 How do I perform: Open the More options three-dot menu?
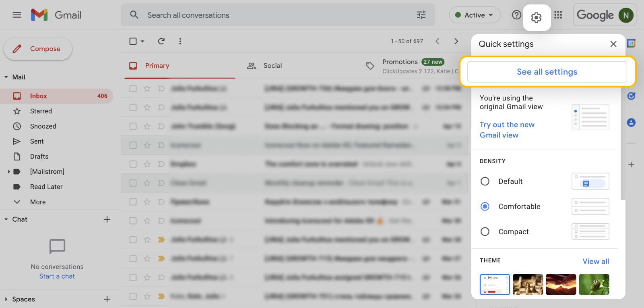(180, 41)
